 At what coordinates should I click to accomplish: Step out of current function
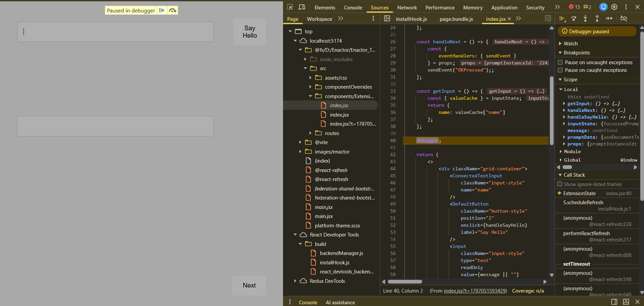pos(597,18)
